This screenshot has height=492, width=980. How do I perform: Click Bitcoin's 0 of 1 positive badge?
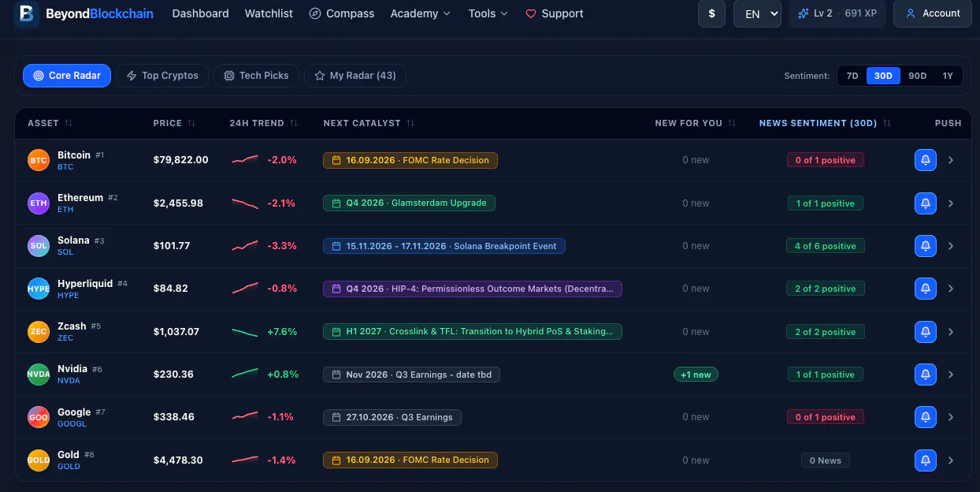[x=825, y=160]
